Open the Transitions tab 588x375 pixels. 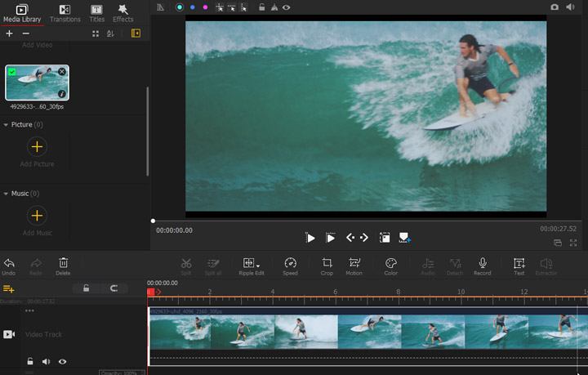click(65, 14)
